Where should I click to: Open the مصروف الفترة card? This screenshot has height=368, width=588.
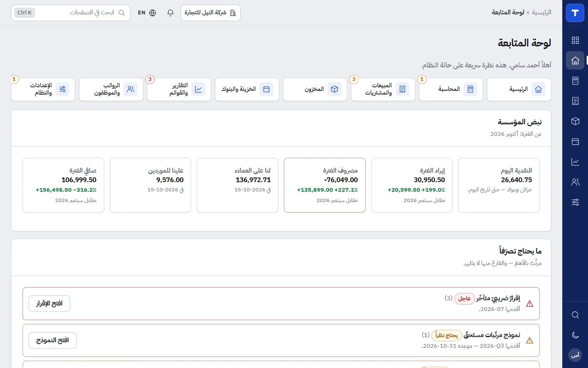[x=325, y=185]
